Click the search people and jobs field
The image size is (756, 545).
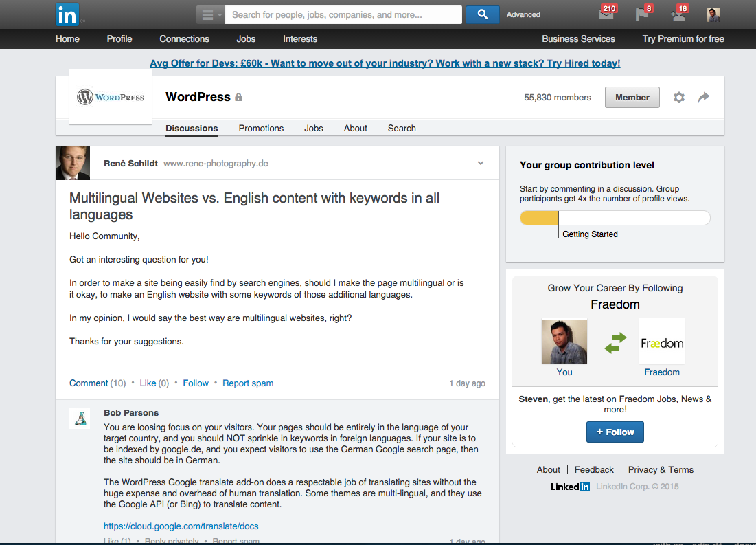(343, 15)
